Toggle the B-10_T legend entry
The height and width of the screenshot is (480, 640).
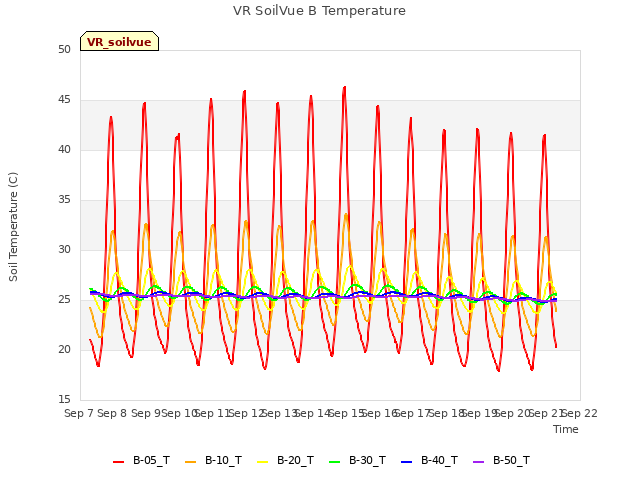point(213,461)
